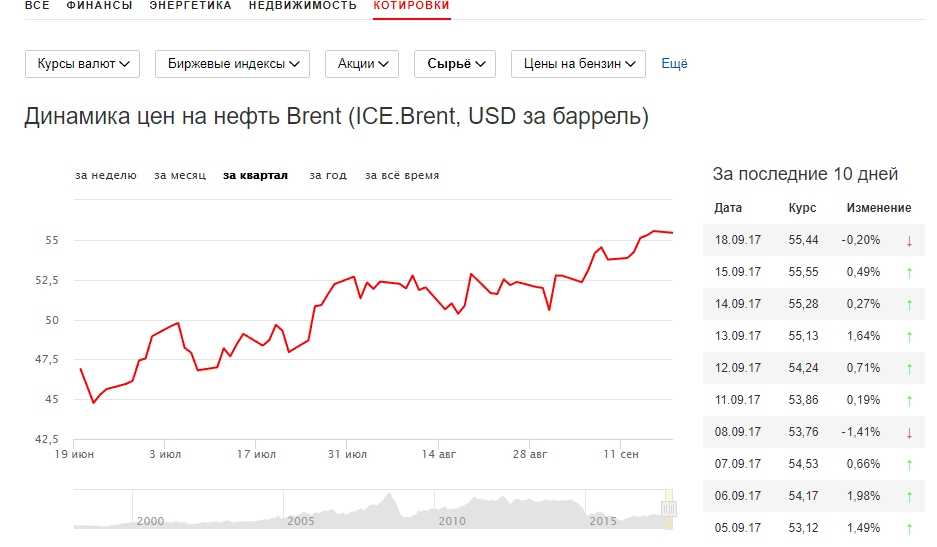Viewport: 937px width, 547px height.
Task: Expand the 'Курсы валют' dropdown
Action: pyautogui.click(x=83, y=64)
